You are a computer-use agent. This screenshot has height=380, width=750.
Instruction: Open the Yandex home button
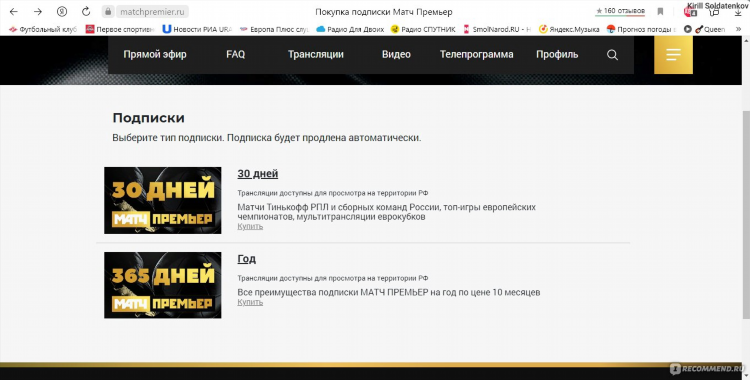62,12
